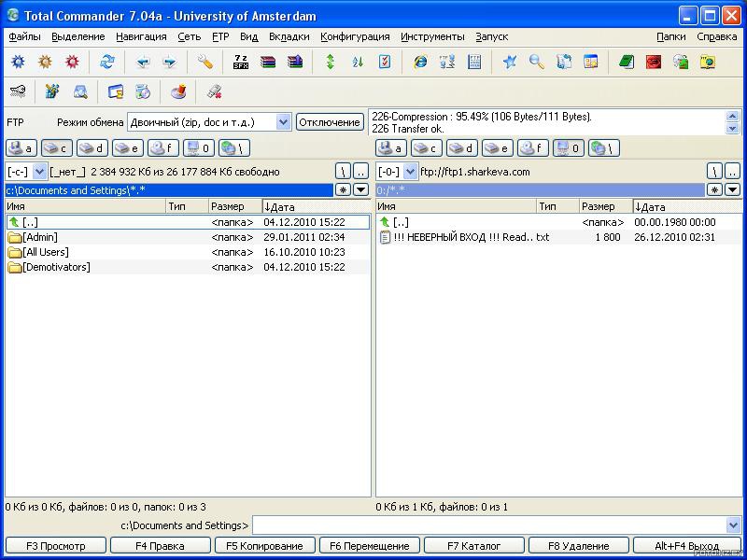Click the 7z SFX archive icon
Viewport: 747px width, 560px height.
click(241, 62)
